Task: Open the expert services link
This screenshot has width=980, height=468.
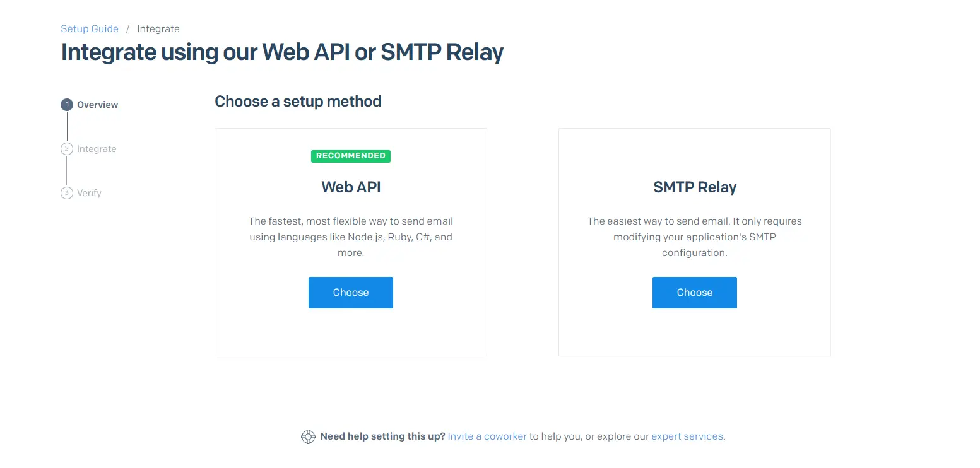Action: [x=687, y=436]
